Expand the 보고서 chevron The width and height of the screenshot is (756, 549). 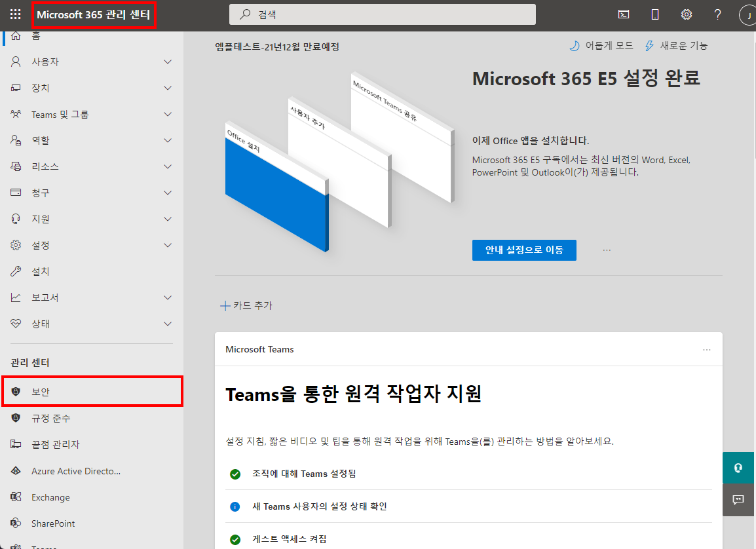tap(168, 297)
